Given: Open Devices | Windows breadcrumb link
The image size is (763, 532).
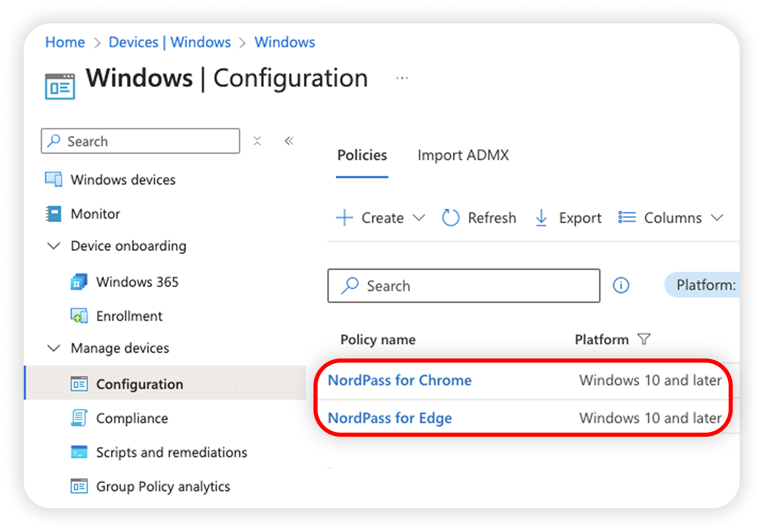Looking at the screenshot, I should coord(170,42).
